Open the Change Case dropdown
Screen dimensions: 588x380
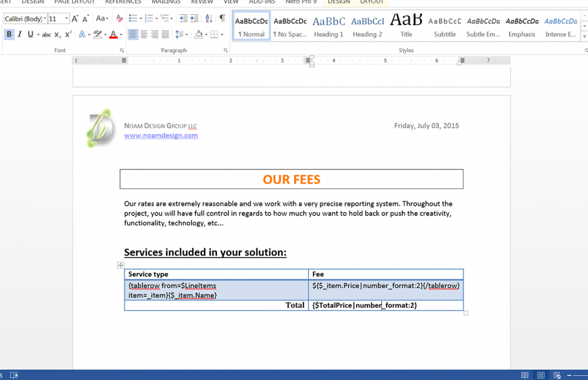[102, 19]
